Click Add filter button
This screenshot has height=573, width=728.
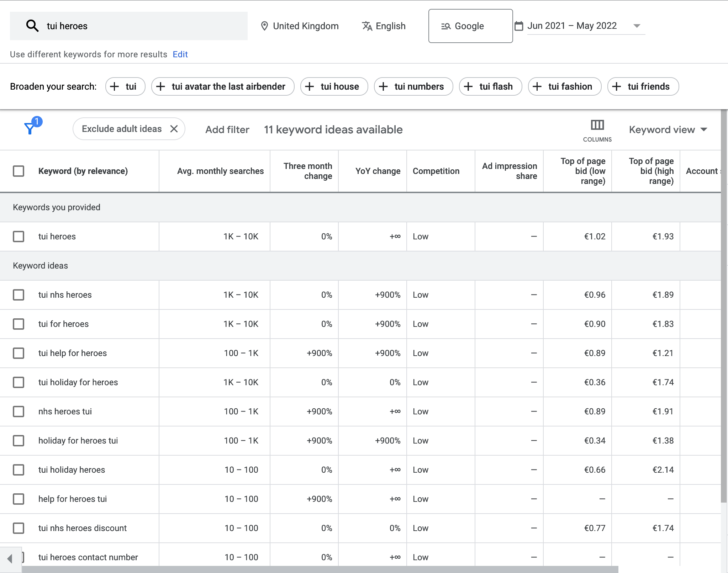(226, 129)
